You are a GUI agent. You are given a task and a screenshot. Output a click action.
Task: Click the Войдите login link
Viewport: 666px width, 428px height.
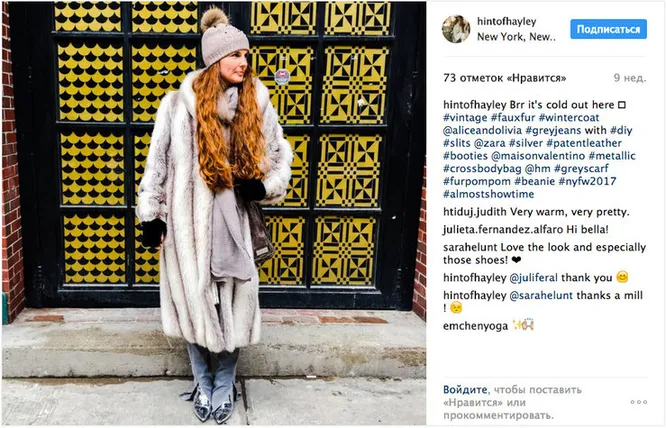tap(465, 390)
